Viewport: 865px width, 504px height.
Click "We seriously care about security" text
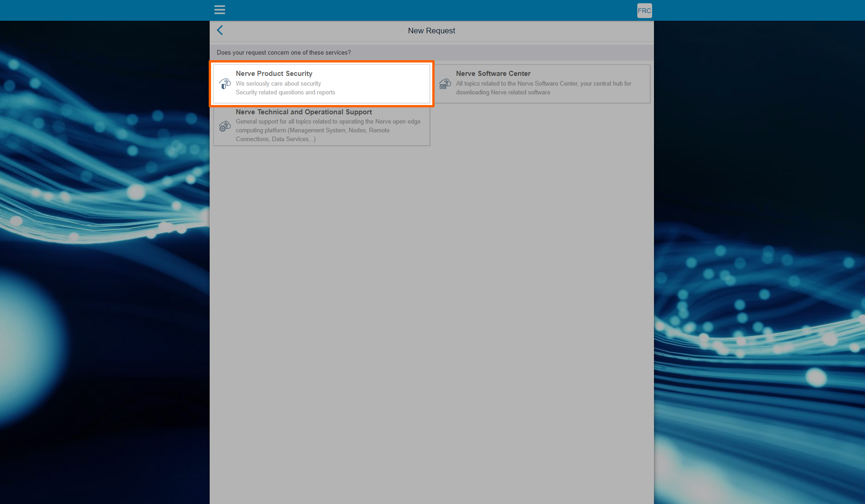[x=278, y=84]
